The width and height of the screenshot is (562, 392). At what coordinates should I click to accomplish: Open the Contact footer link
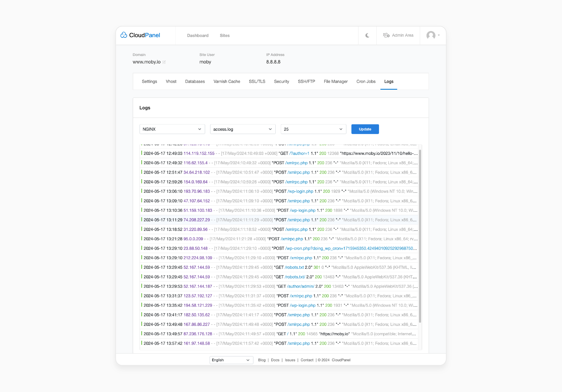point(307,360)
